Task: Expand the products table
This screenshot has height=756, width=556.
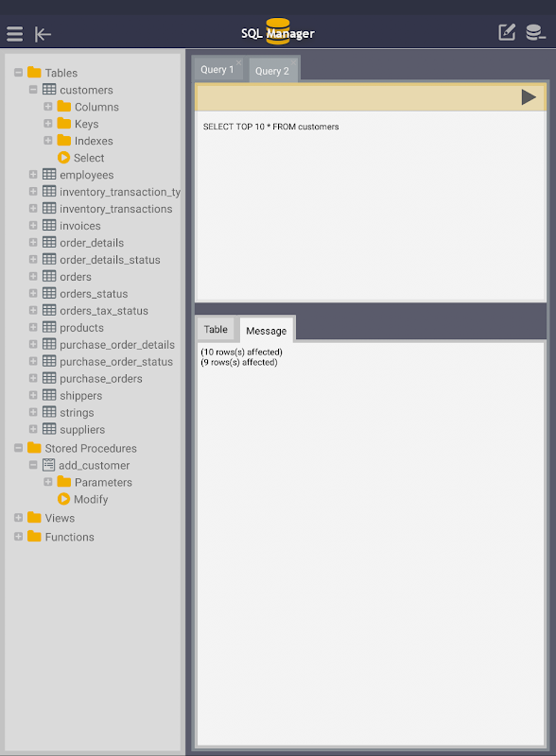Action: coord(33,327)
